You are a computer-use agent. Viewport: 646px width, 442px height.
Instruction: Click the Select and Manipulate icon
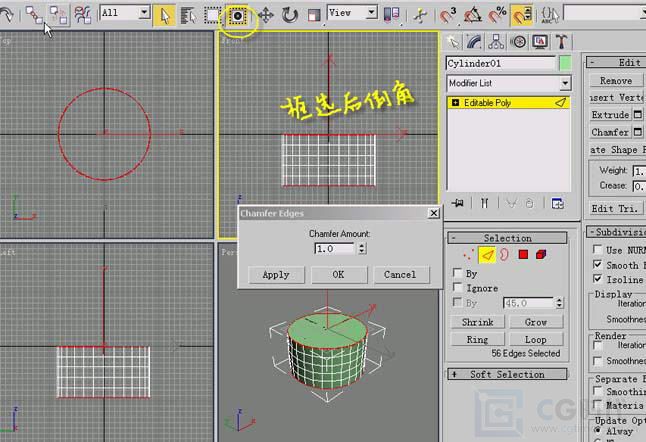point(420,16)
